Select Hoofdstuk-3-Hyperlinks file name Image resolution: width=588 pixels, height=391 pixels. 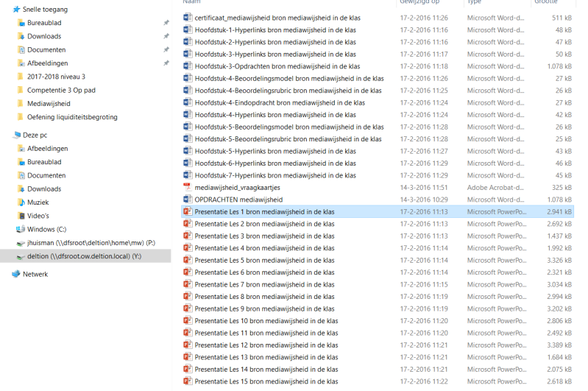(275, 54)
